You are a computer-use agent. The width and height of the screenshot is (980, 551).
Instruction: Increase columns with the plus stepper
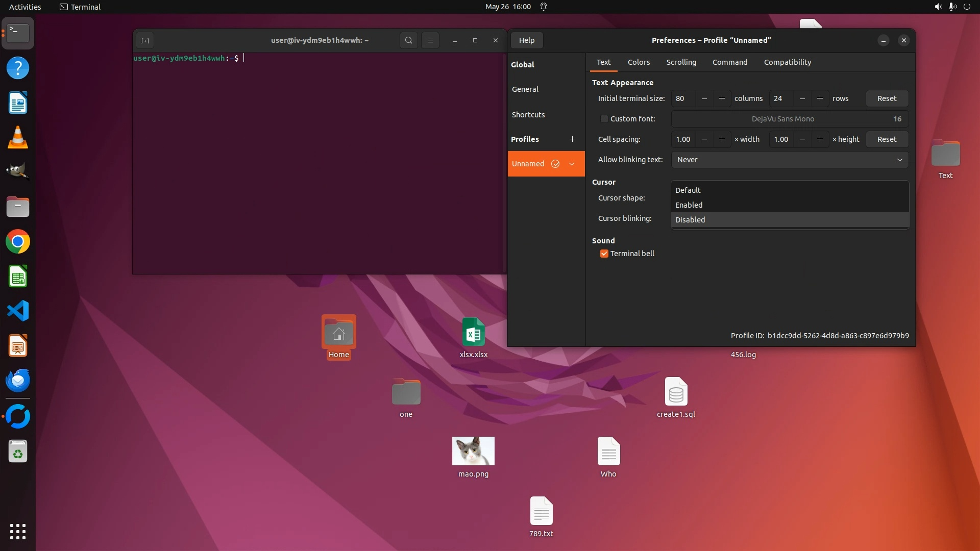click(722, 98)
